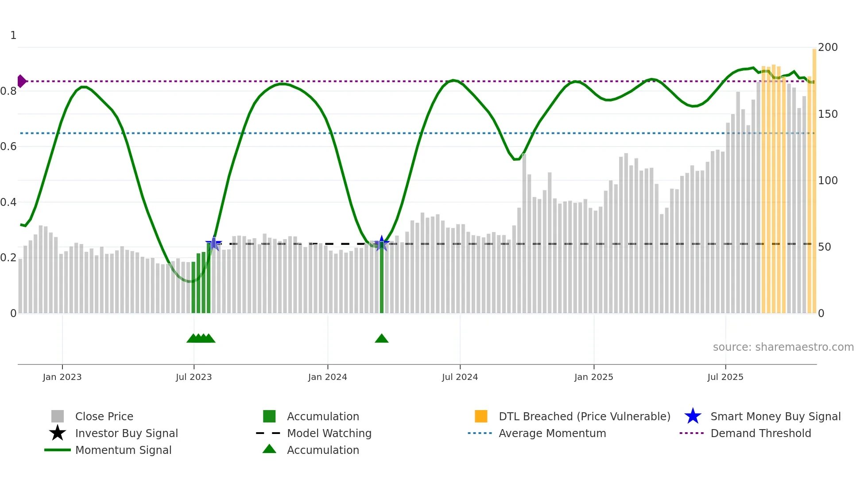Click the Close Price gray legend swatch
Image resolution: width=868 pixels, height=488 pixels.
pyautogui.click(x=58, y=416)
